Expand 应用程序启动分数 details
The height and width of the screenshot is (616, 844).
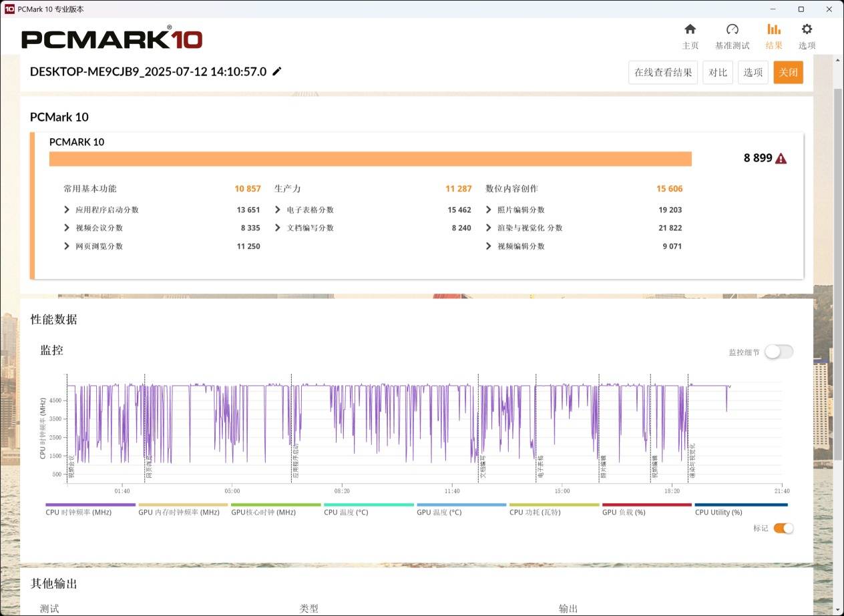[x=67, y=210]
